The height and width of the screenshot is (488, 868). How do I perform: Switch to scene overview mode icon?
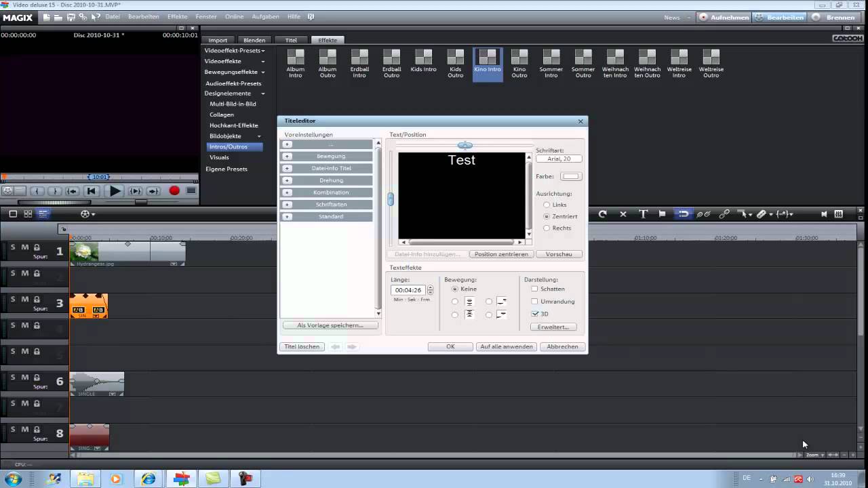[x=28, y=213]
